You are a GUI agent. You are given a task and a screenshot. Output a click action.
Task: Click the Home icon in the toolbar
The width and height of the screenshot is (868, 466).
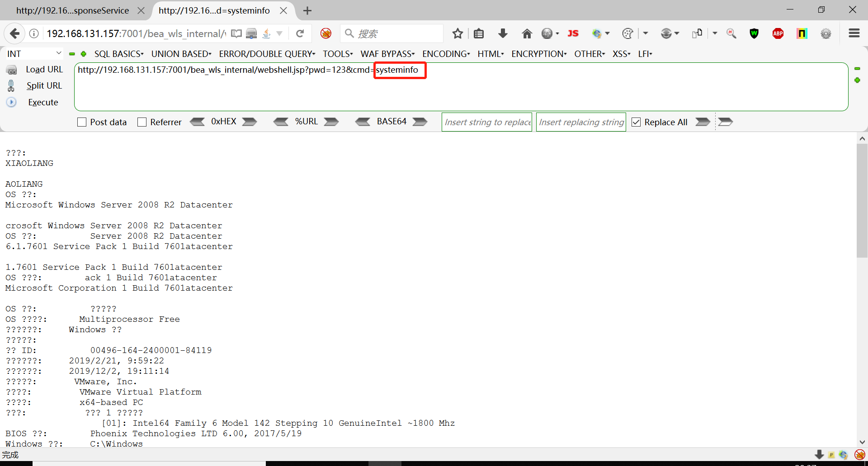[527, 33]
